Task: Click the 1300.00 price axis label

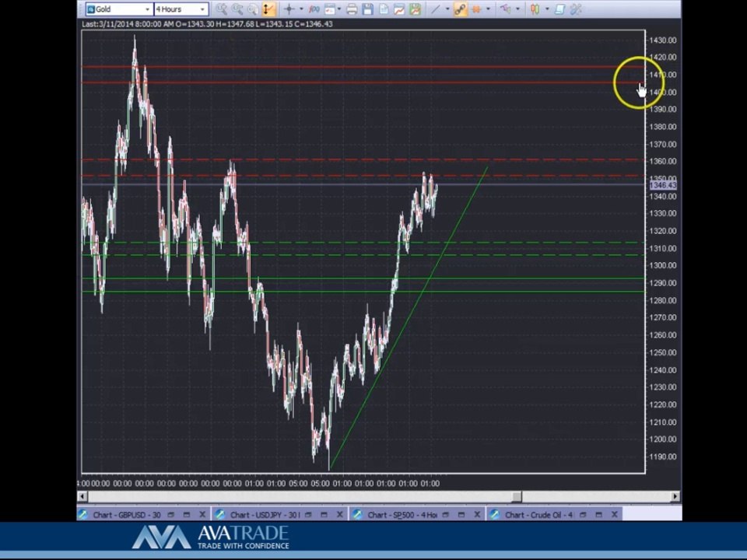Action: [663, 265]
